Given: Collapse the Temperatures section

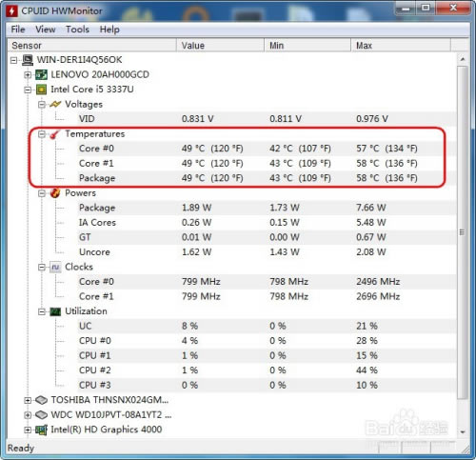Looking at the screenshot, I should pos(42,134).
